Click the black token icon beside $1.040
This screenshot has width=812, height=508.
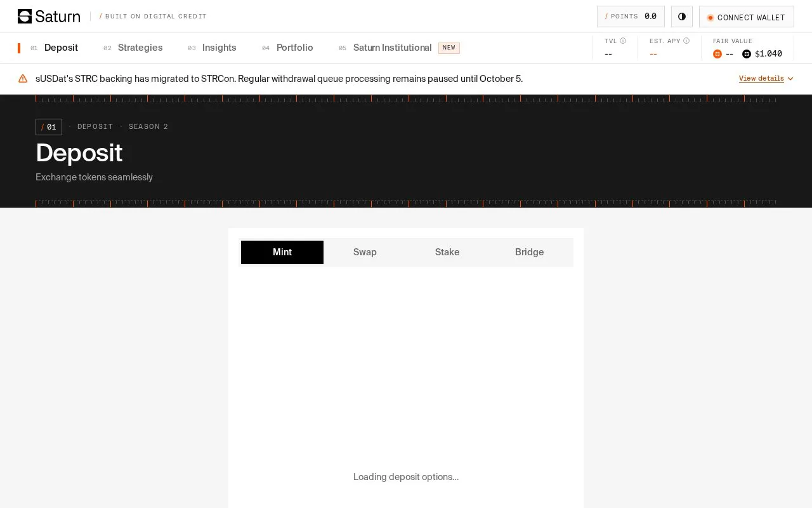pyautogui.click(x=747, y=54)
